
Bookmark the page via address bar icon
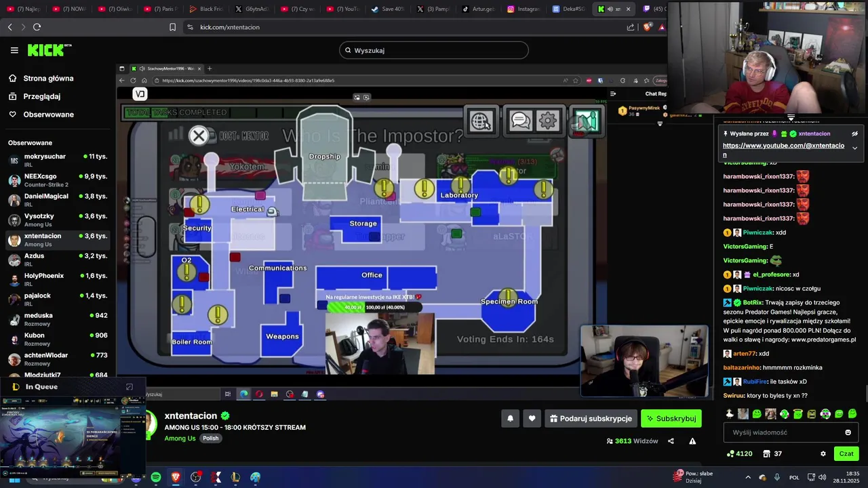pos(172,27)
